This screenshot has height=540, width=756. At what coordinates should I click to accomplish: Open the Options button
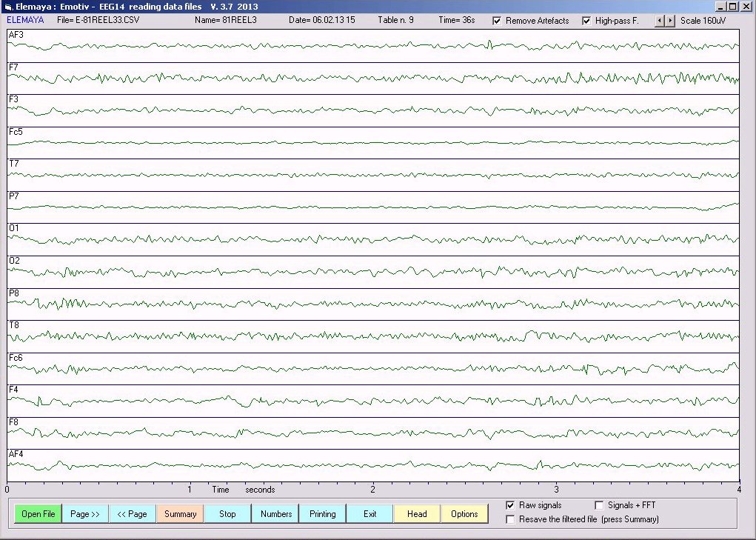tap(464, 514)
